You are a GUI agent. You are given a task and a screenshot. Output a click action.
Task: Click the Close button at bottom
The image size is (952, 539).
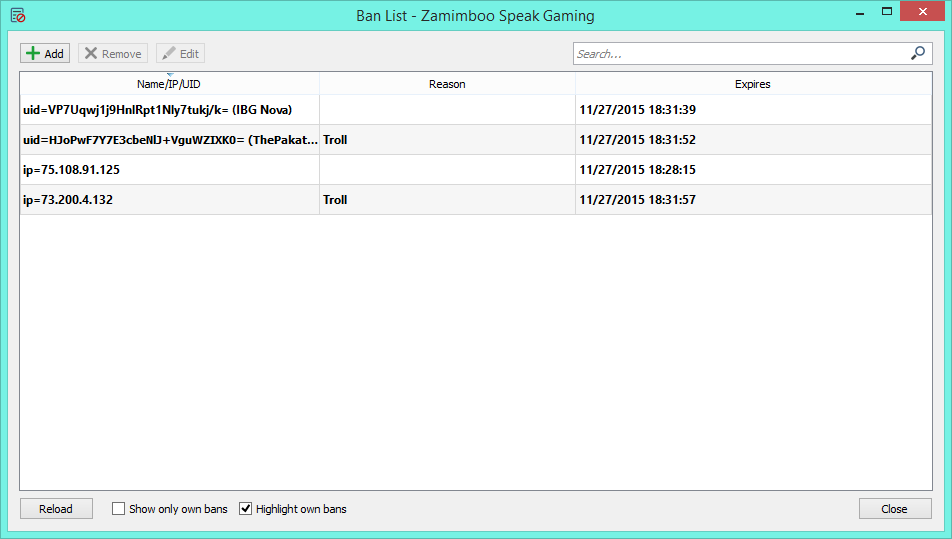click(x=895, y=509)
